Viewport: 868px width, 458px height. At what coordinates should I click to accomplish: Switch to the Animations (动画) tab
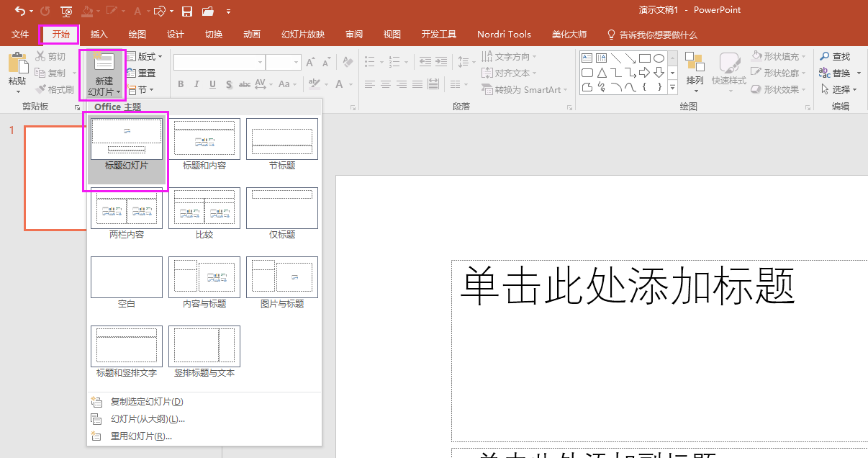(252, 35)
